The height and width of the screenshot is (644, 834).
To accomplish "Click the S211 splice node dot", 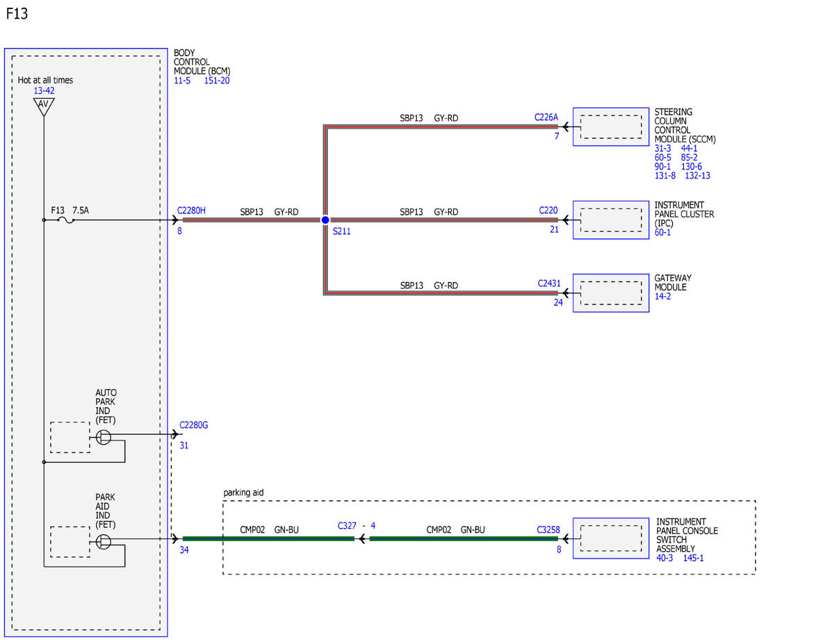I will coord(325,220).
